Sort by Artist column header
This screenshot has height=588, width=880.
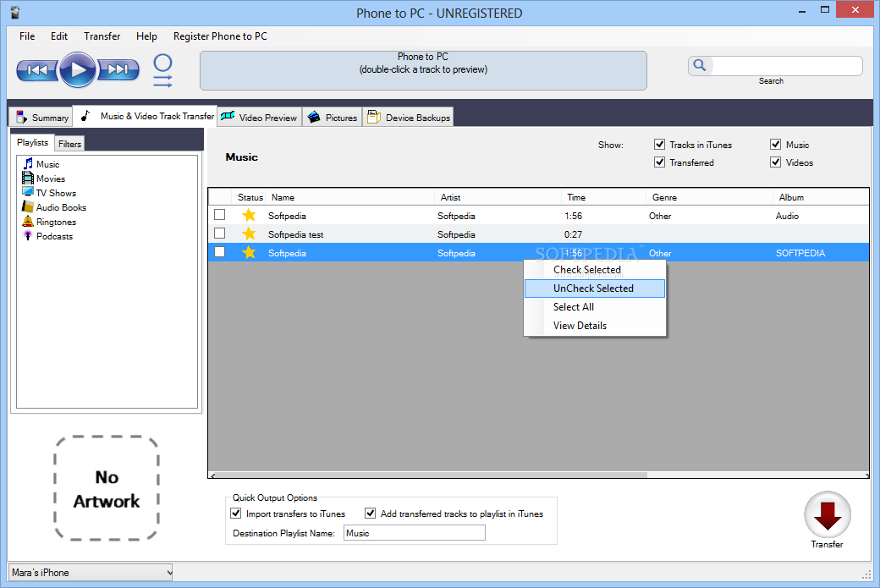coord(498,197)
